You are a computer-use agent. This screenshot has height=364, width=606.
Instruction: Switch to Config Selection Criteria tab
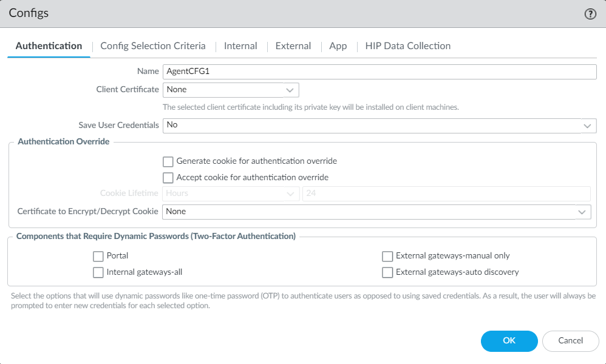click(x=153, y=46)
